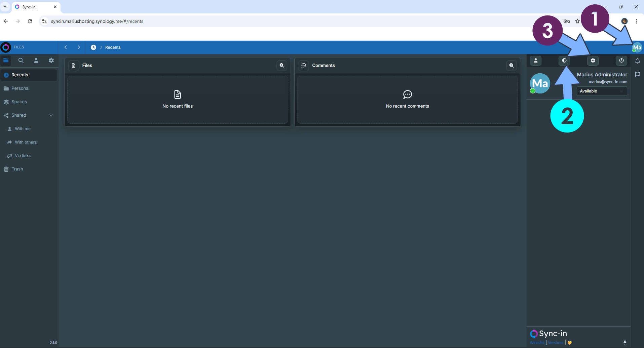
Task: Open the Versions link in the footer
Action: tap(556, 343)
